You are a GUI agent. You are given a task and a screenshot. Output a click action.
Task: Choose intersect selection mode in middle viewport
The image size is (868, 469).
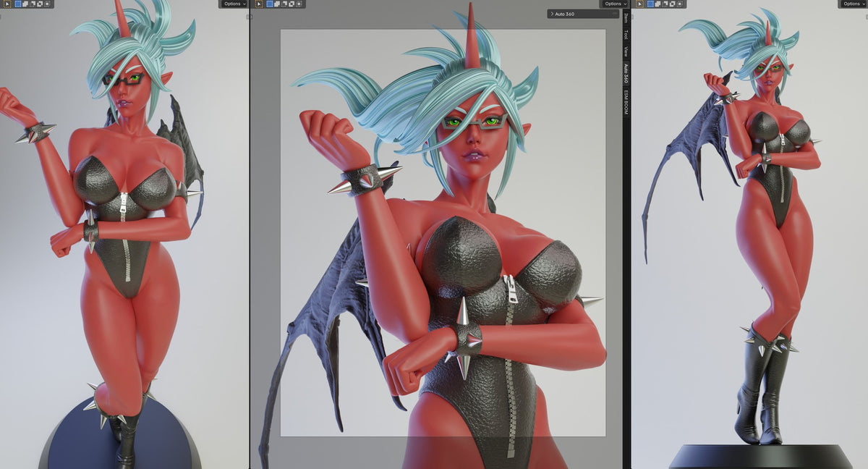click(x=299, y=4)
